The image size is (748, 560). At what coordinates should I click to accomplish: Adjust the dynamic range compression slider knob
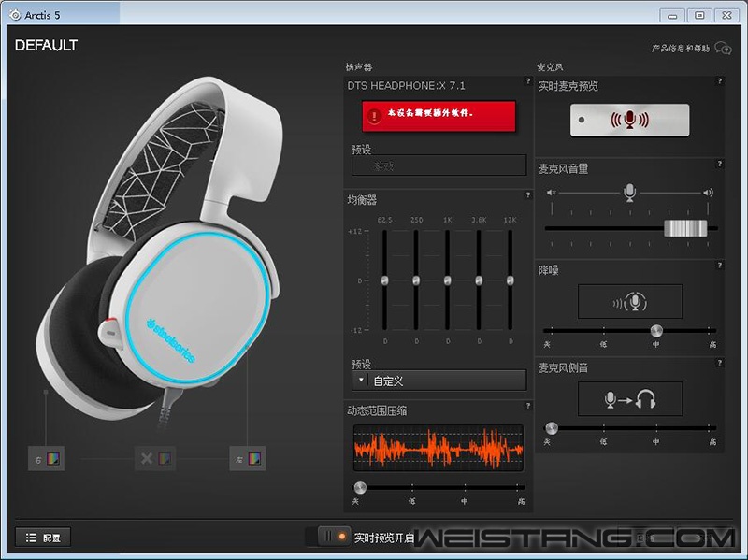(x=360, y=487)
